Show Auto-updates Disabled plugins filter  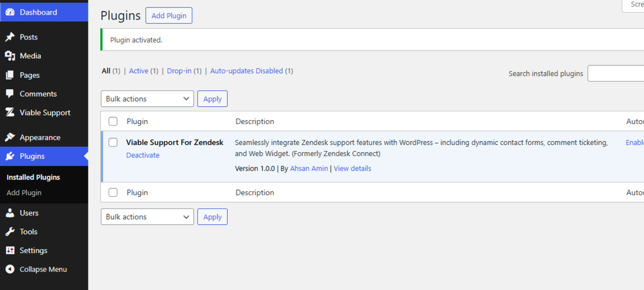pyautogui.click(x=247, y=71)
